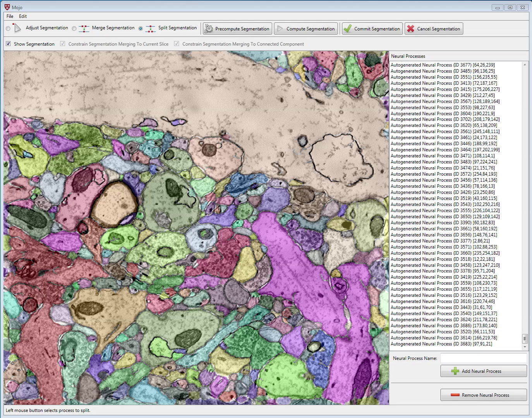Click the red X Cancel Segmentation icon
The image size is (532, 418).
click(410, 29)
